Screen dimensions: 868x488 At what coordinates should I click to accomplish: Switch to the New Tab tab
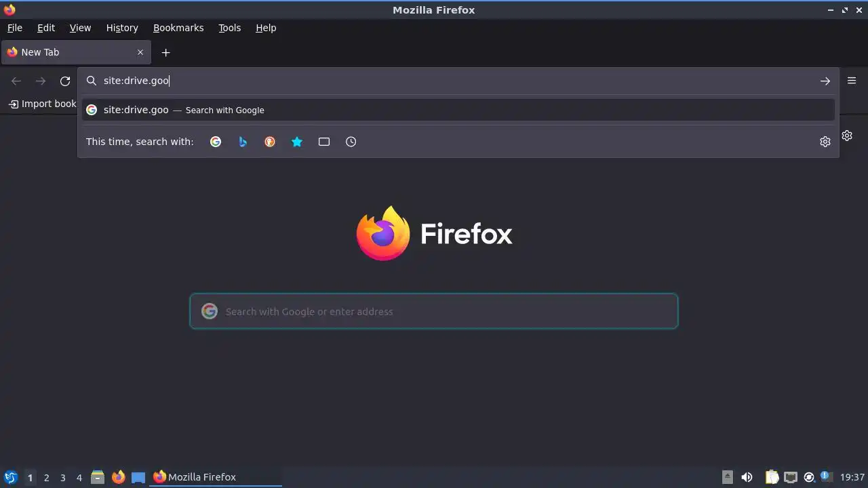(75, 52)
